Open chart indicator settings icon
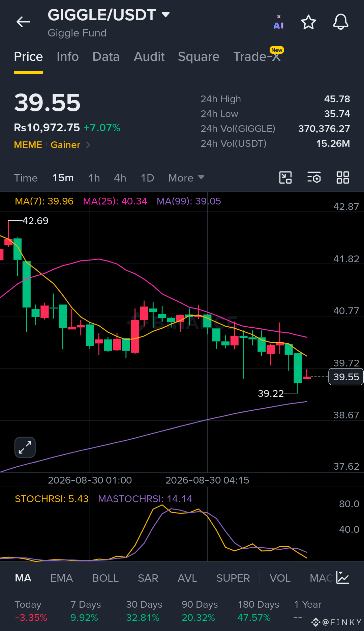Viewport: 364px width, 631px height. coord(314,177)
